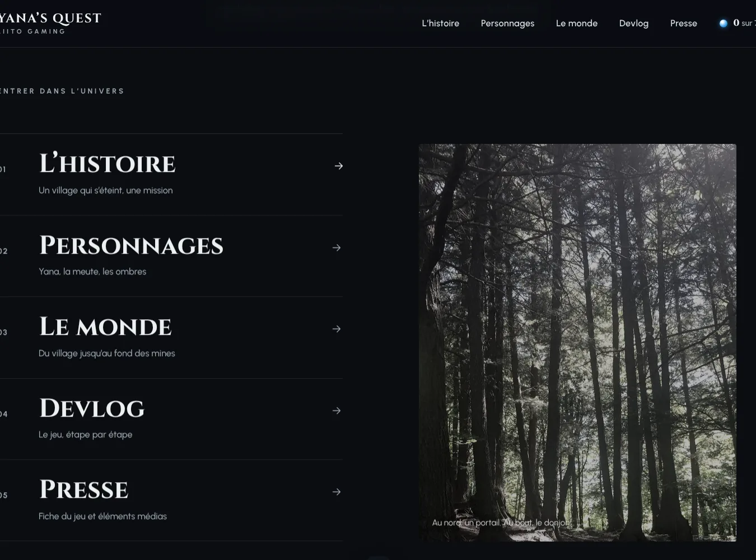Open the large Devlog section link
The image size is (756, 560).
92,408
